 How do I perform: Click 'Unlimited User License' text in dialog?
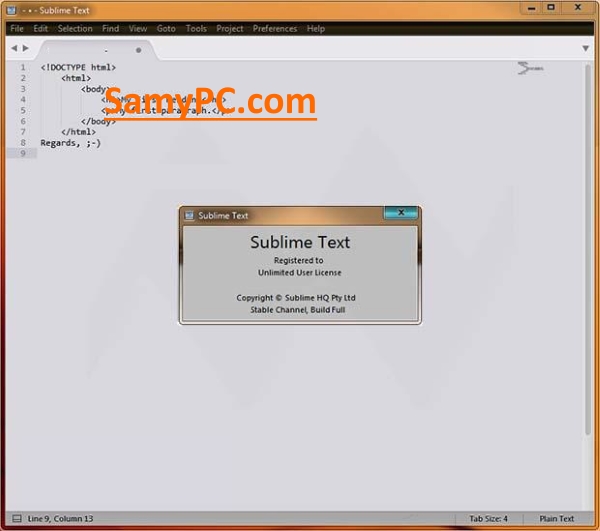(x=300, y=273)
